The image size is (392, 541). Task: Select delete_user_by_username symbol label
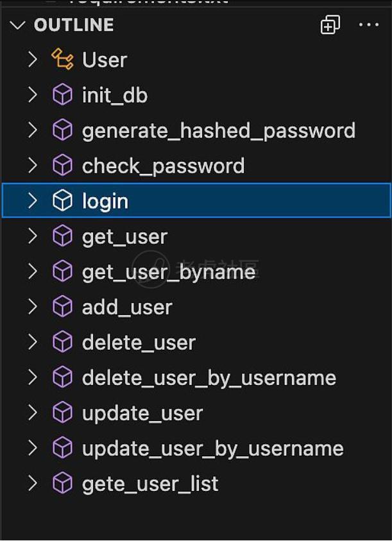[209, 378]
